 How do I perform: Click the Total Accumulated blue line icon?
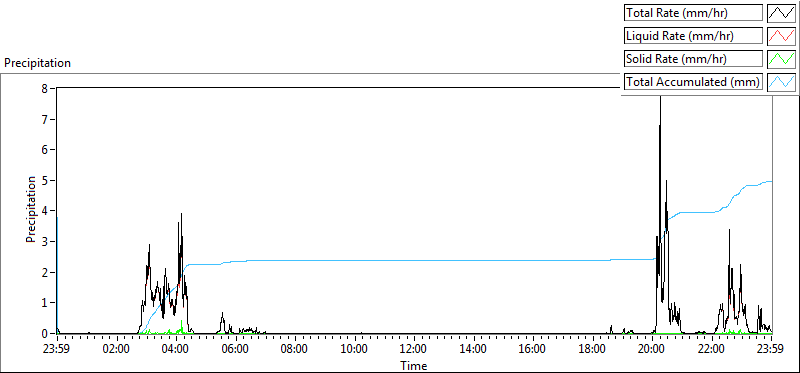coord(781,82)
